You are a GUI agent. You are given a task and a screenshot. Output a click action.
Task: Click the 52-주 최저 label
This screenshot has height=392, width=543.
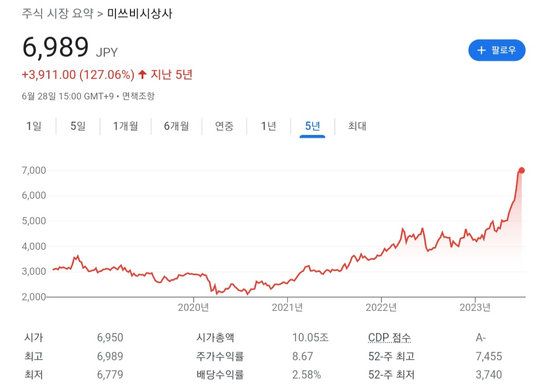pyautogui.click(x=391, y=375)
